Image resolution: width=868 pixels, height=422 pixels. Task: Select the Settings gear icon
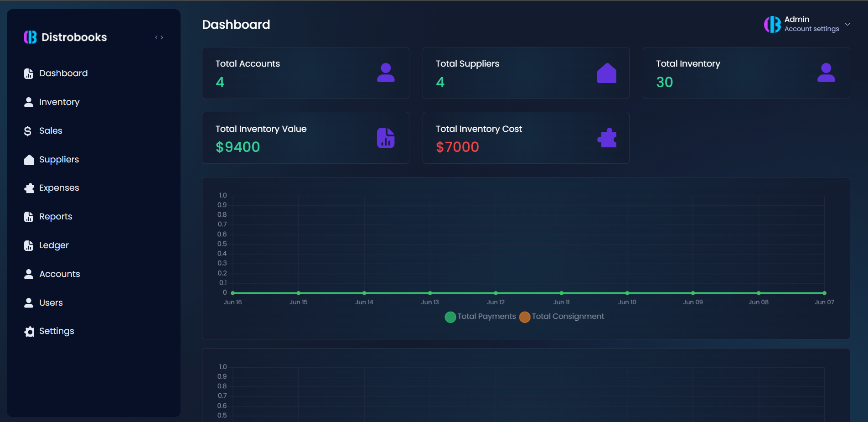(28, 331)
